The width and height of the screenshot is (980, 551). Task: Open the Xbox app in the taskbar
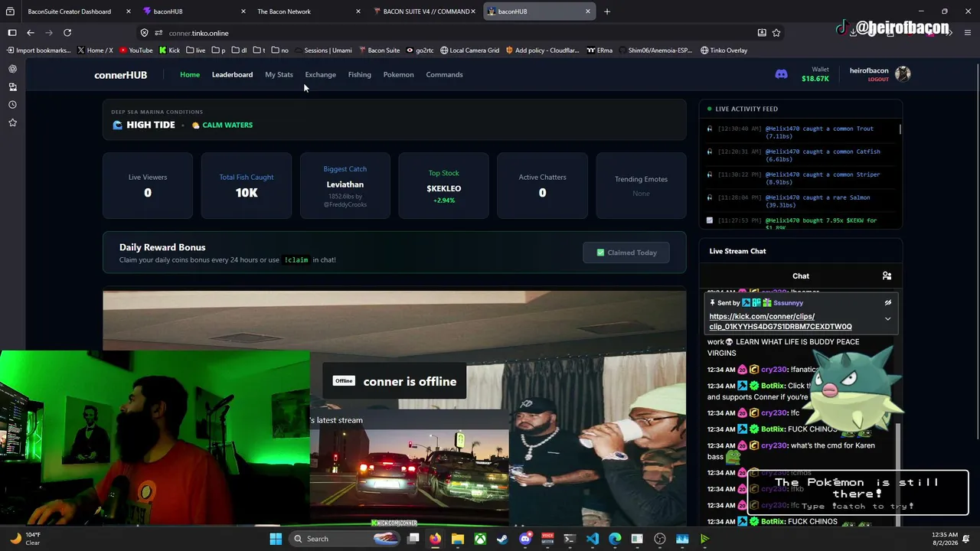[x=480, y=539]
